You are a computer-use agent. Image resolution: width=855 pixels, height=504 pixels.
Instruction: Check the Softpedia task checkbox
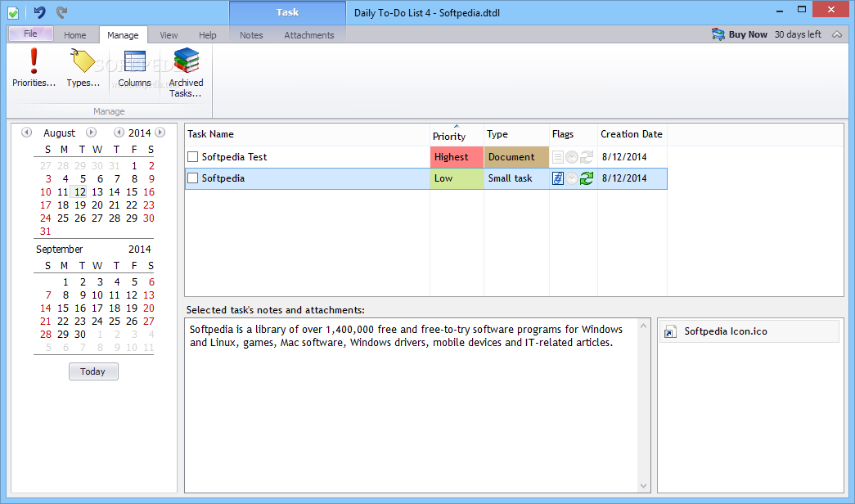[x=192, y=178]
